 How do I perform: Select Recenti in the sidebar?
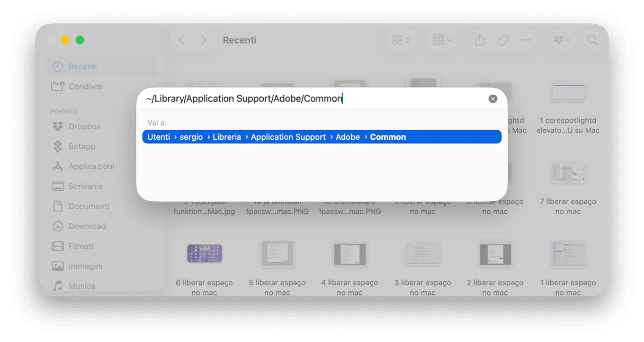click(102, 67)
